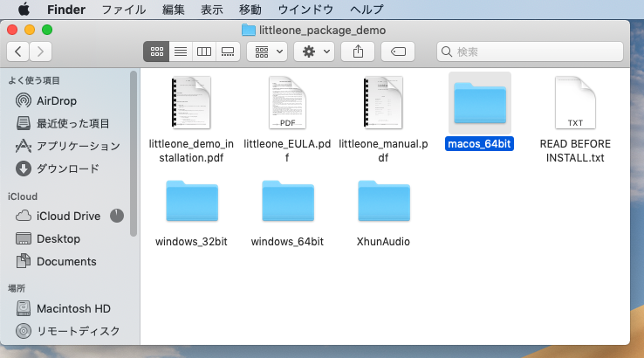The width and height of the screenshot is (644, 358).
Task: Focus the 検索 search field
Action: tap(530, 52)
